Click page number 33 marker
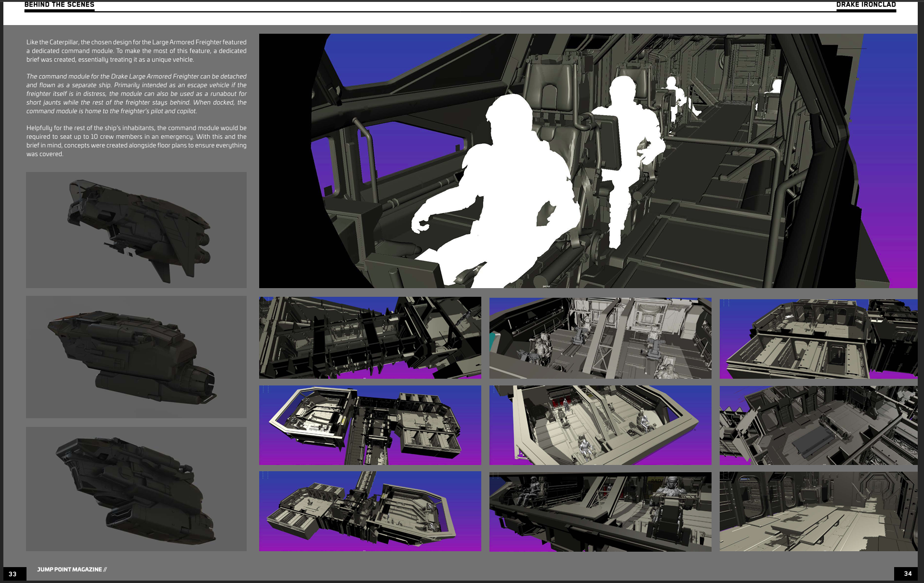This screenshot has height=583, width=924. pyautogui.click(x=13, y=573)
